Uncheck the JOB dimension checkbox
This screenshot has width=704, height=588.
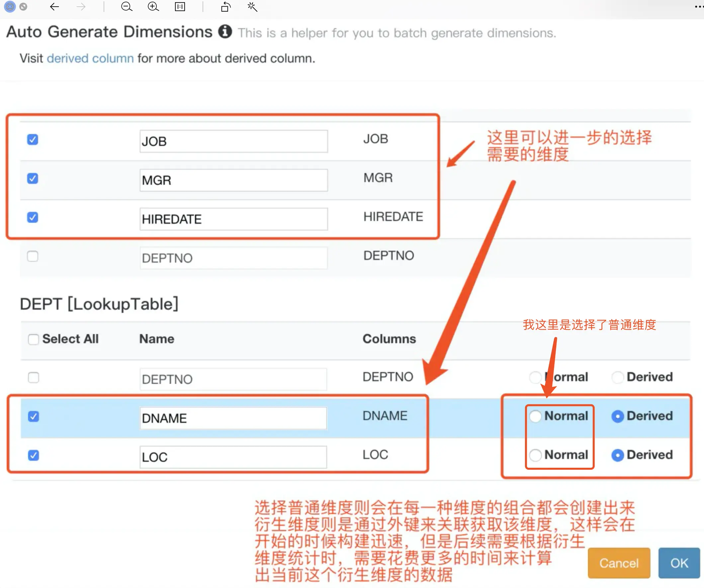[x=33, y=140]
